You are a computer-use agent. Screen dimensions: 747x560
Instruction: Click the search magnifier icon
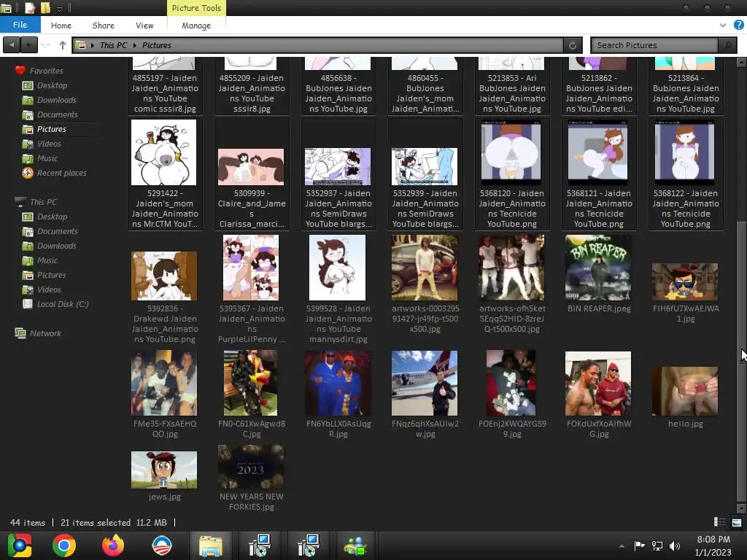(727, 45)
